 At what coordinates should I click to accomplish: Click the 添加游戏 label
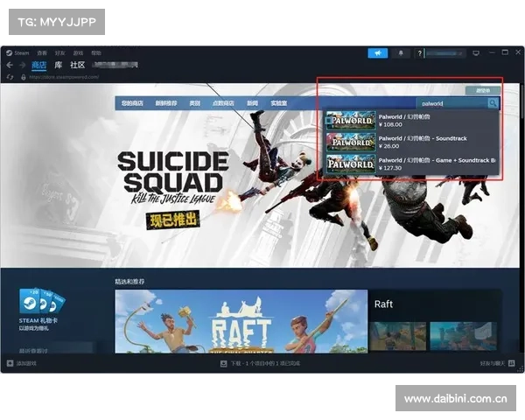point(26,363)
